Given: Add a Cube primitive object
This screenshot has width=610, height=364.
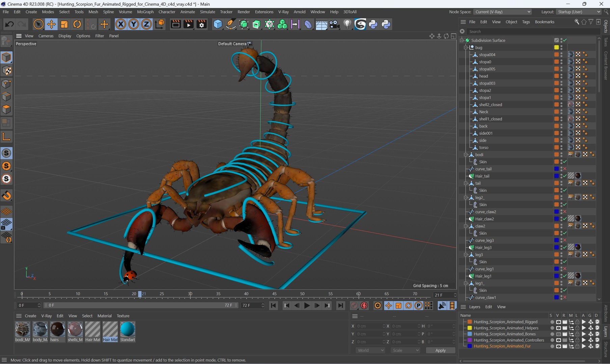Looking at the screenshot, I should [x=218, y=24].
